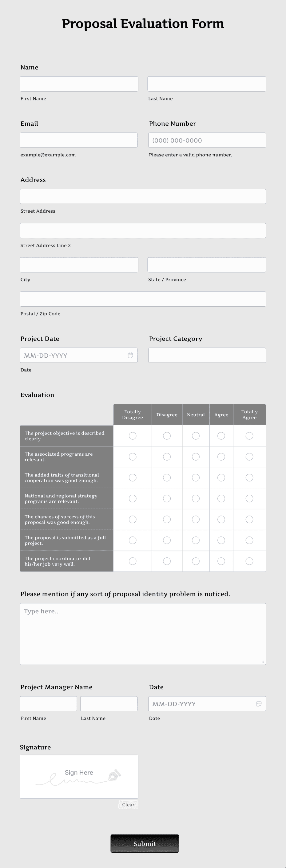The width and height of the screenshot is (286, 868).
Task: Click the State / Province field
Action: 207,265
